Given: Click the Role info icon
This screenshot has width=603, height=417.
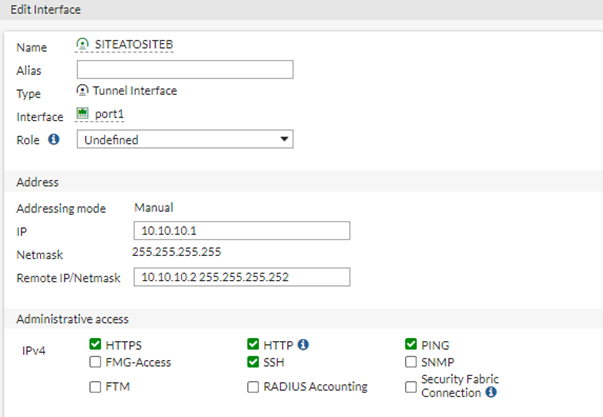Looking at the screenshot, I should [54, 139].
